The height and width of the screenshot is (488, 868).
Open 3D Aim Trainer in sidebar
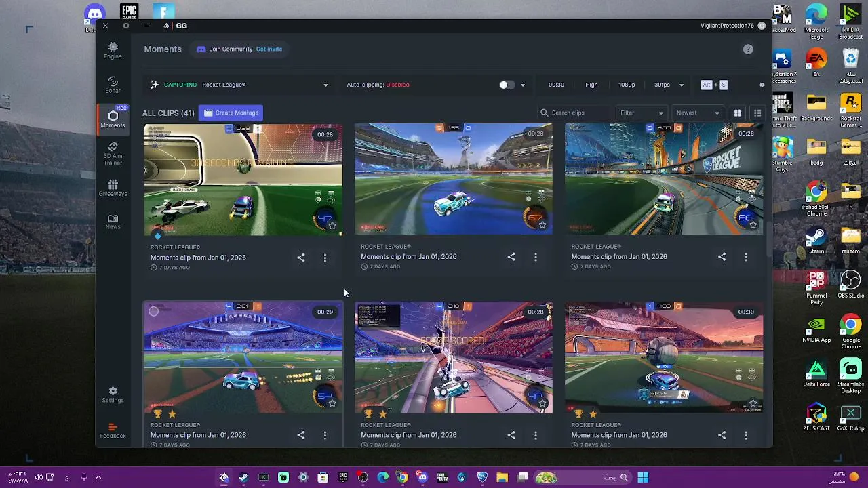[113, 153]
